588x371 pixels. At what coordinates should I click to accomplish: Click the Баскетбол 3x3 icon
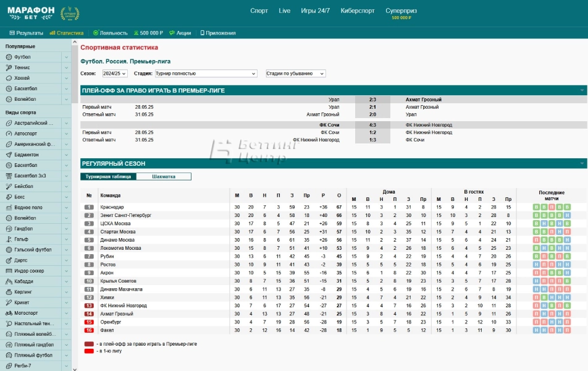click(x=9, y=176)
